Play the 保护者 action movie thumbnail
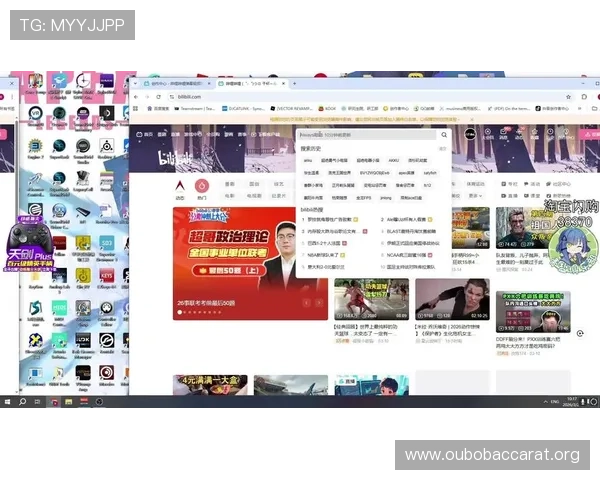Screen dimensions: 600x480 [x=452, y=299]
